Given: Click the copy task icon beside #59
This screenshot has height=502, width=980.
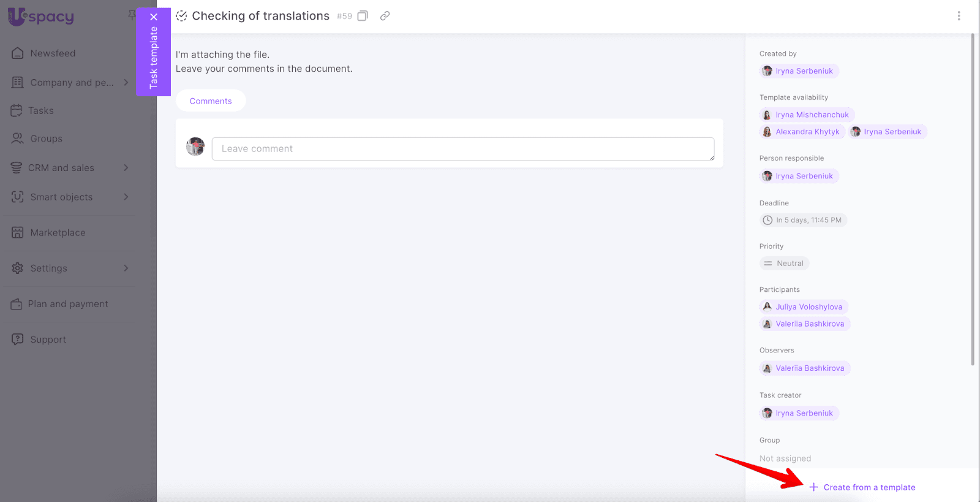Looking at the screenshot, I should 363,16.
